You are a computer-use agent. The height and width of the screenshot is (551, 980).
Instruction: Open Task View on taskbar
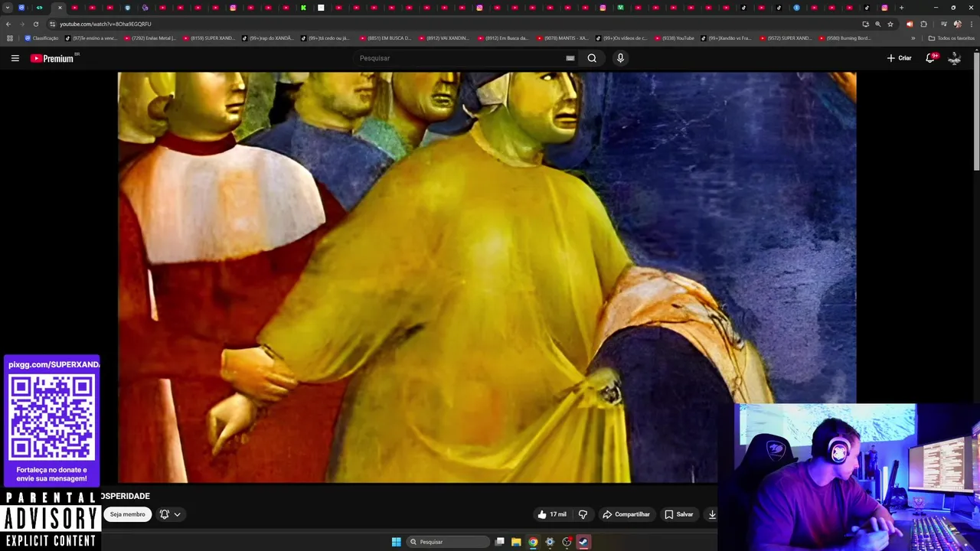(499, 542)
